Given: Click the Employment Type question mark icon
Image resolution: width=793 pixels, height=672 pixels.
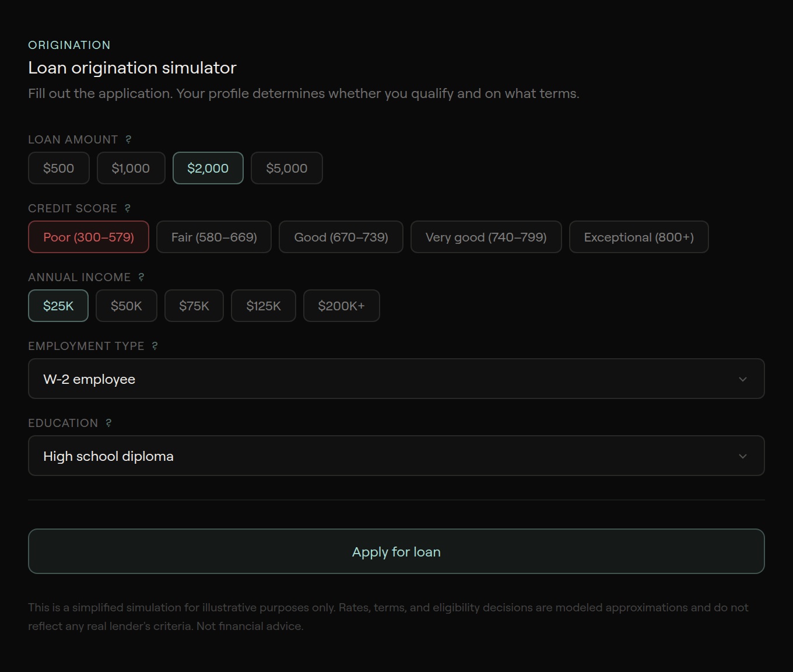Looking at the screenshot, I should click(x=155, y=346).
